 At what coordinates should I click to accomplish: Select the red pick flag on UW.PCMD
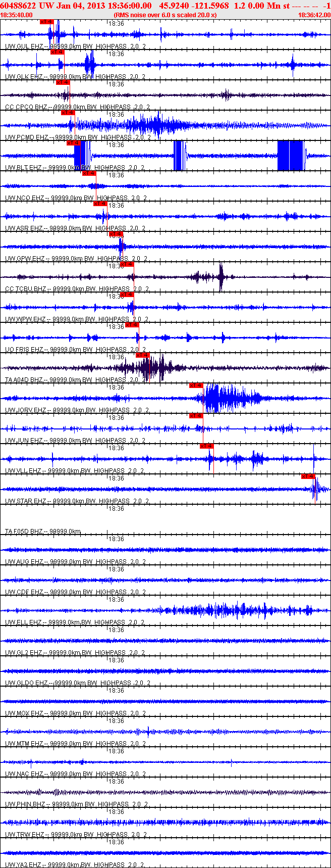click(68, 113)
